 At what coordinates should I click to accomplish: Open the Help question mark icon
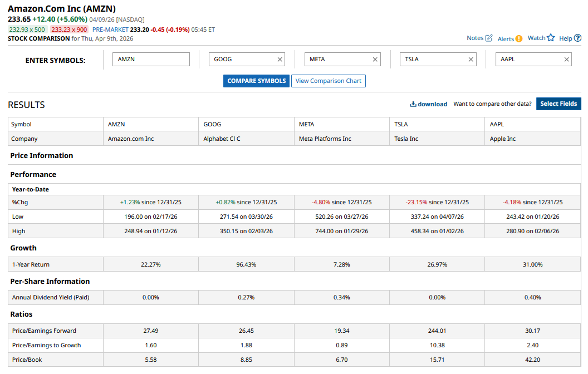click(x=577, y=38)
